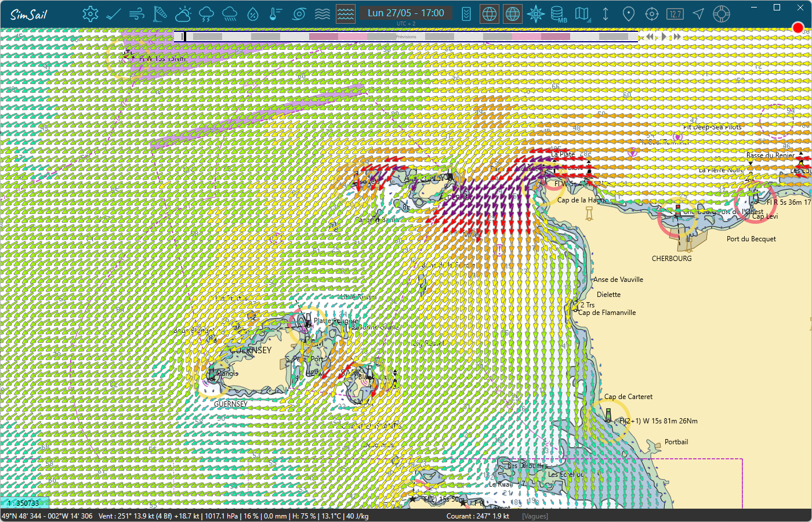Click the red record button

coord(798,28)
